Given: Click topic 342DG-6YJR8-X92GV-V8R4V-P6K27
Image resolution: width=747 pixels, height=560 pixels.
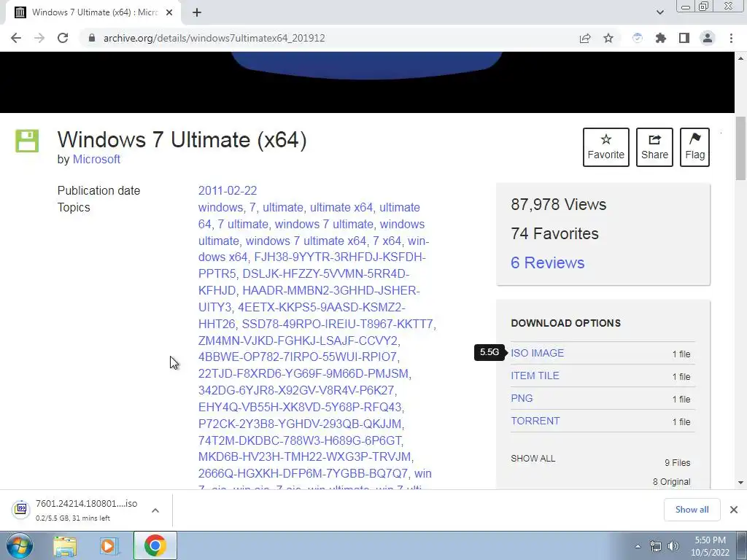Looking at the screenshot, I should click(x=296, y=391).
